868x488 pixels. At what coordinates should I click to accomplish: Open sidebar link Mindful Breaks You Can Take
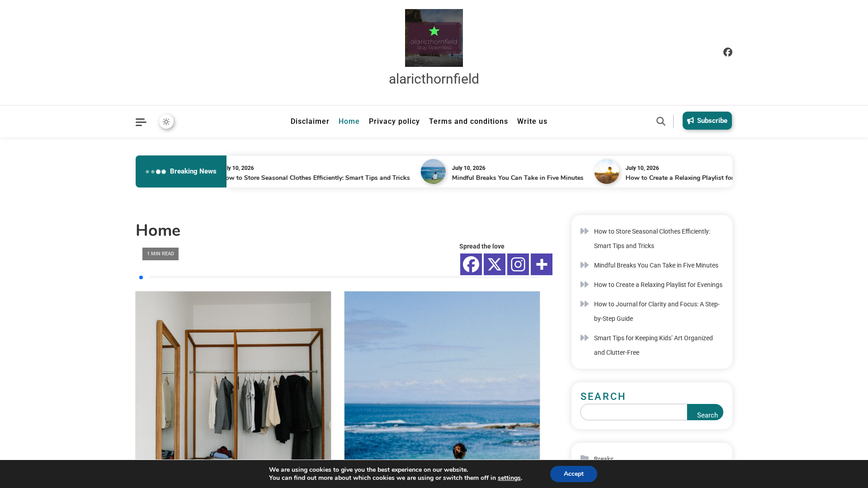(656, 265)
